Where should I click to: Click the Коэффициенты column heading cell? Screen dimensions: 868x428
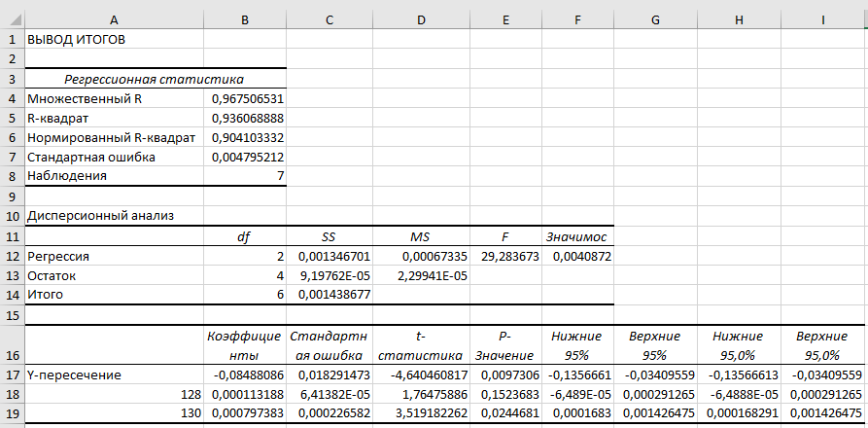point(246,344)
